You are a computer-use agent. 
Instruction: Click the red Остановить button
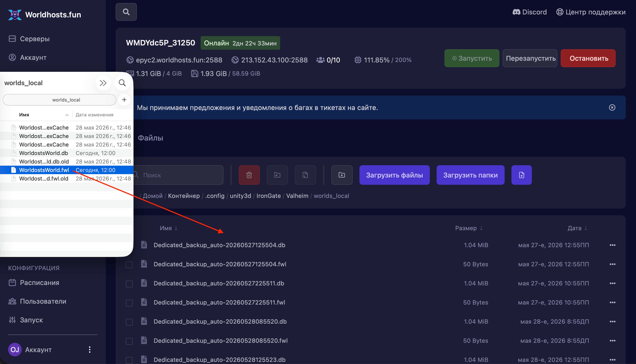pos(588,58)
